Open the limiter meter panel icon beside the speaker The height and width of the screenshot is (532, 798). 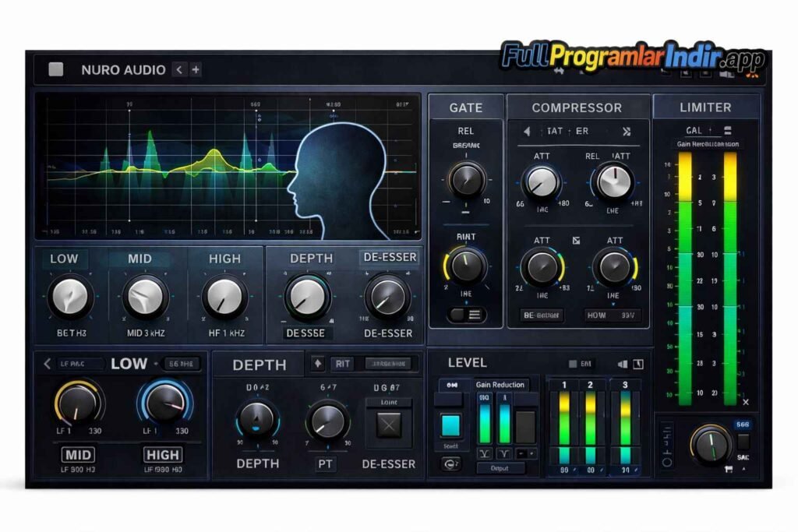(x=637, y=364)
